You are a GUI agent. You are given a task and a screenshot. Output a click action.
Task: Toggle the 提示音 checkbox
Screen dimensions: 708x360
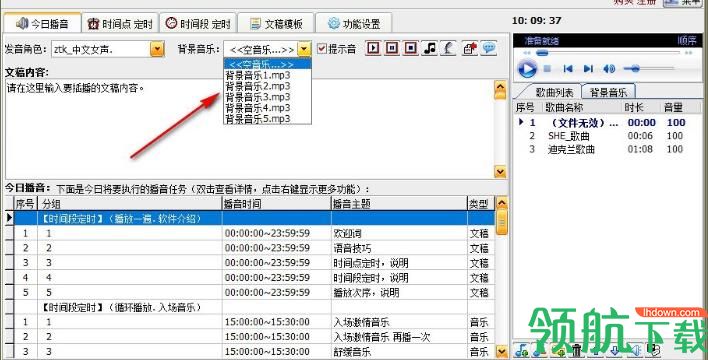click(x=321, y=48)
